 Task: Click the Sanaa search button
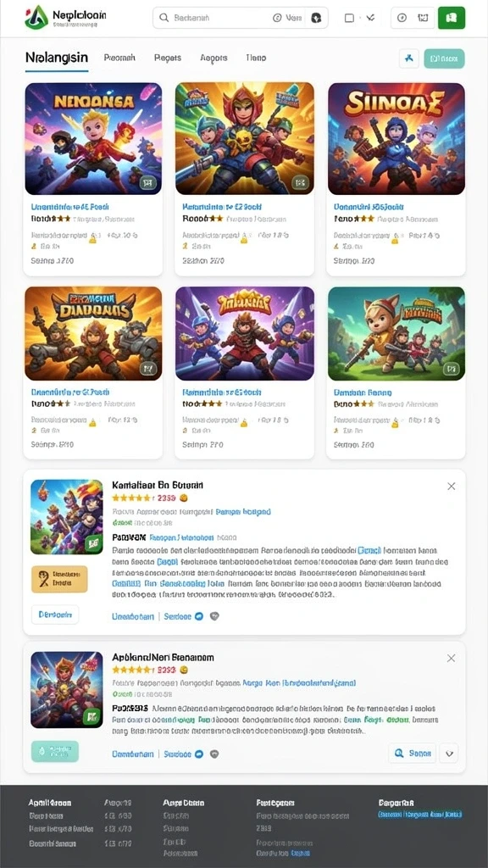[x=412, y=754]
